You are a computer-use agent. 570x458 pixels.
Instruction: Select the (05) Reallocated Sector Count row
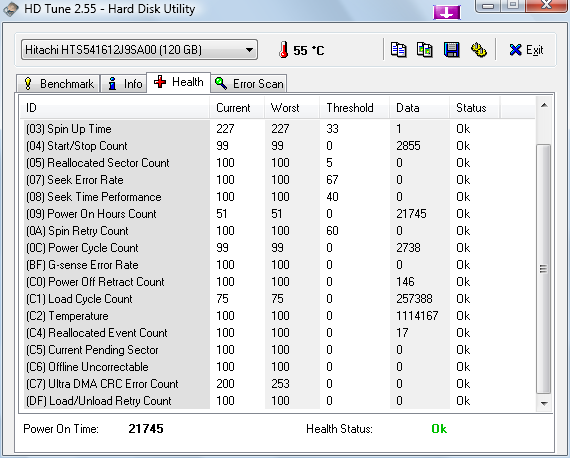coord(278,163)
